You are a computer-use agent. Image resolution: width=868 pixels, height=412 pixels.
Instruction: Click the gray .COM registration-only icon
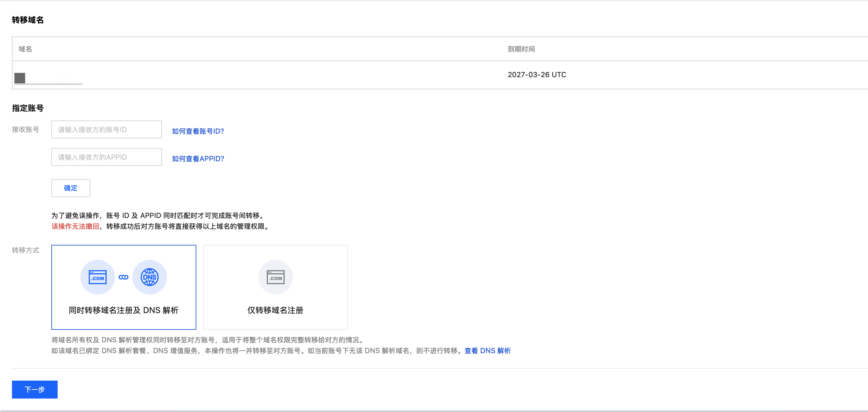click(275, 277)
